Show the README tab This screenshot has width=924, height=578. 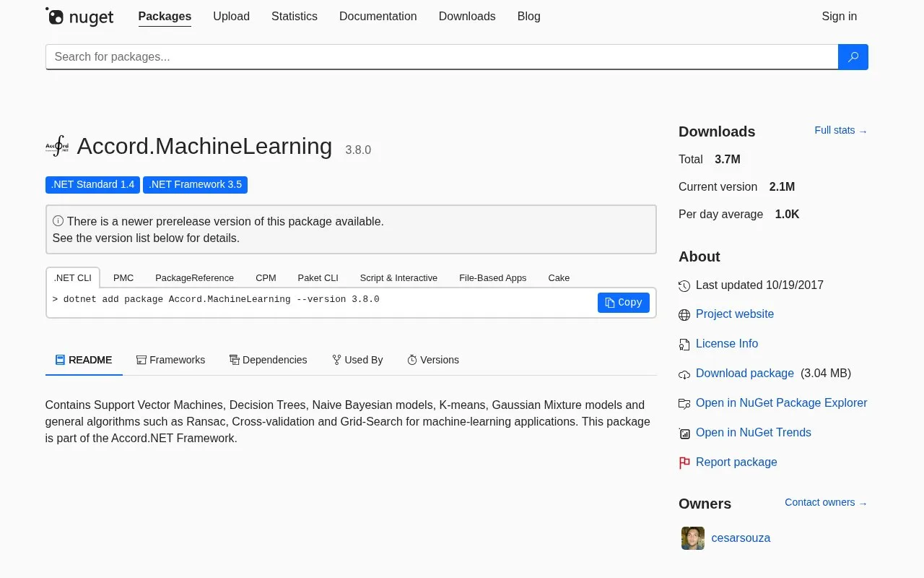point(84,360)
